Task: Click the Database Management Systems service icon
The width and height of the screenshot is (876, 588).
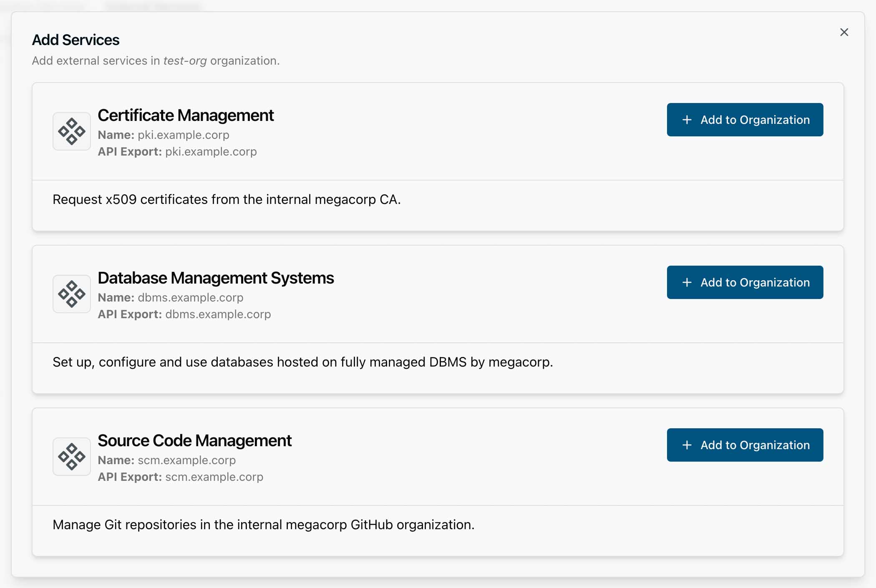Action: [72, 294]
